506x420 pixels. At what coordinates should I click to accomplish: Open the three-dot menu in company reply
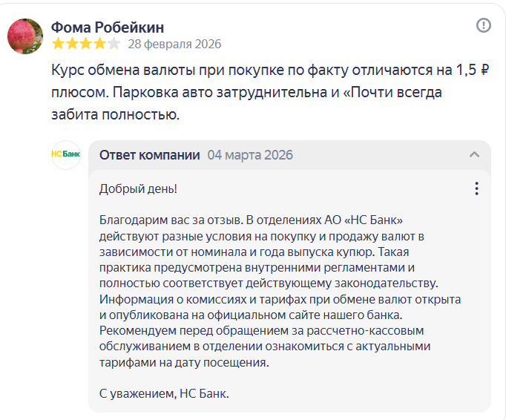point(476,188)
